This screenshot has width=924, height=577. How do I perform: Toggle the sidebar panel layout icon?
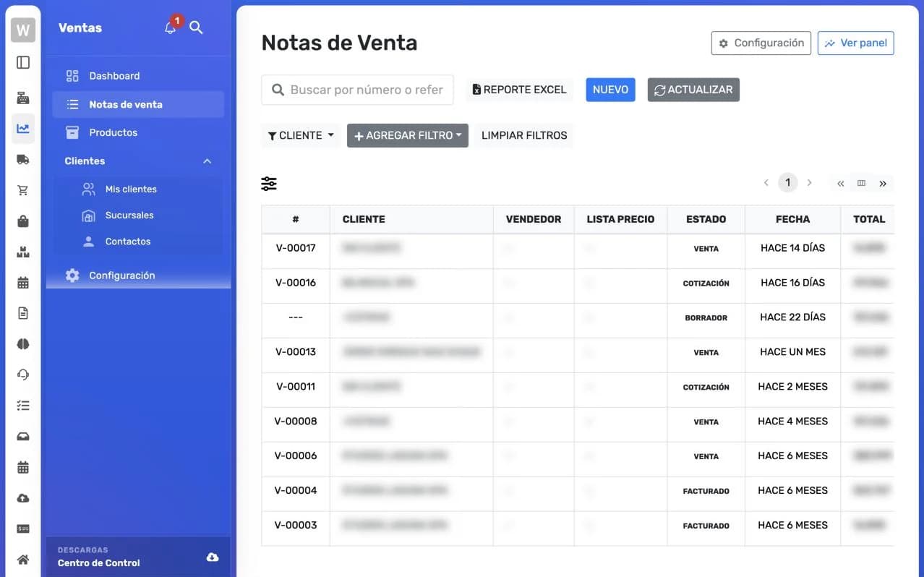pos(23,63)
